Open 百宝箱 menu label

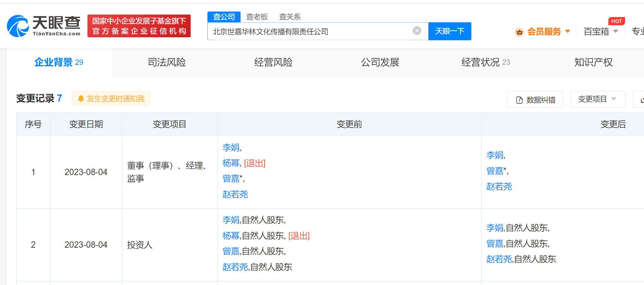[596, 32]
